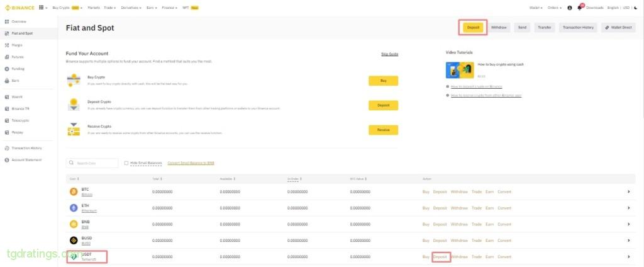Enable the Hide Small Balances checkbox
This screenshot has width=644, height=267.
[x=126, y=163]
